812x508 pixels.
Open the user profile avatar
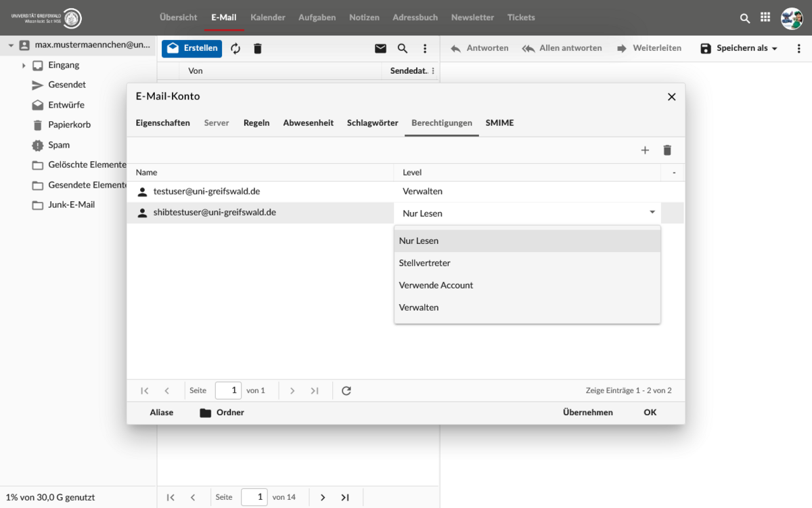[791, 18]
